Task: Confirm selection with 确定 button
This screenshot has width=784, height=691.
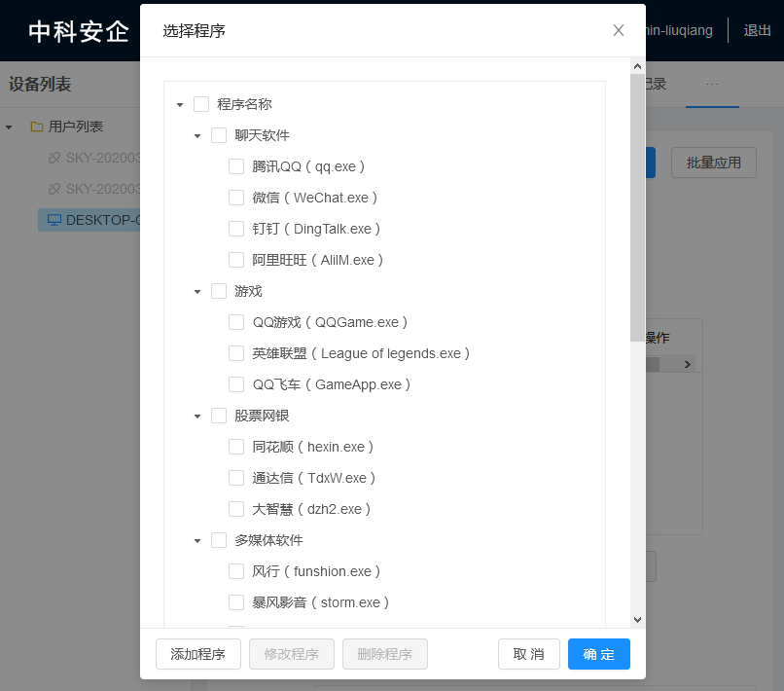Action: pos(599,653)
